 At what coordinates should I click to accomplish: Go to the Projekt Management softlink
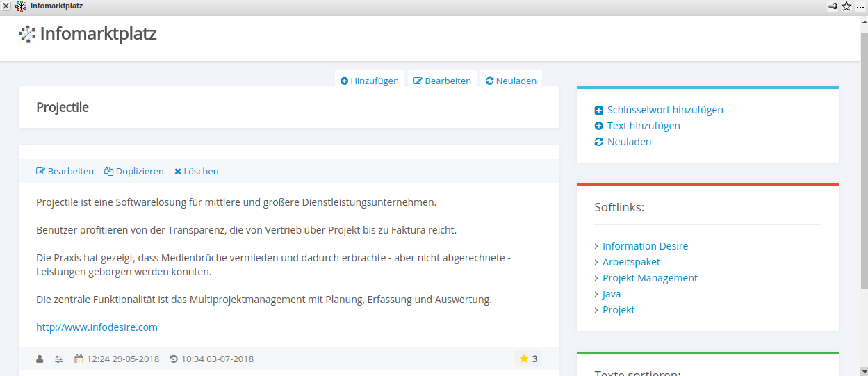coord(649,278)
